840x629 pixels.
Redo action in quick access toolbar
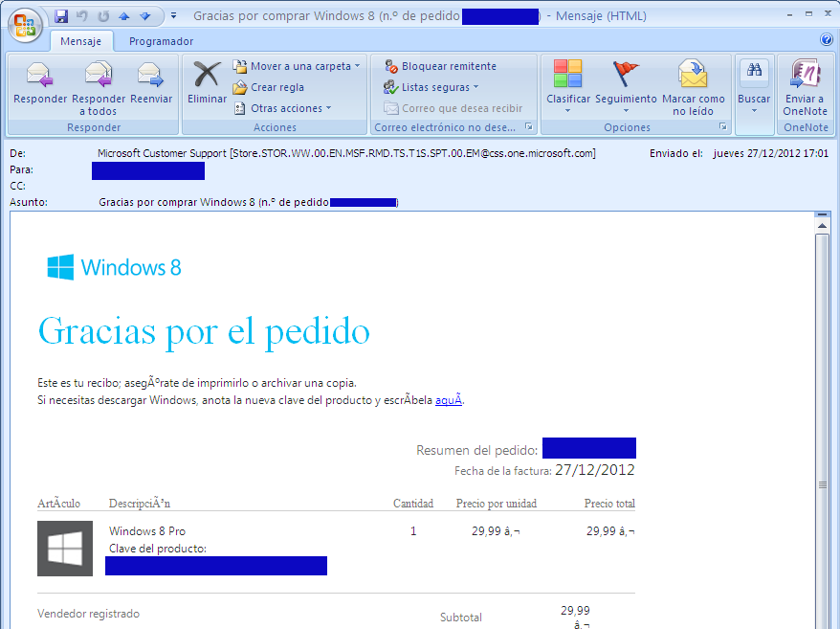click(103, 16)
